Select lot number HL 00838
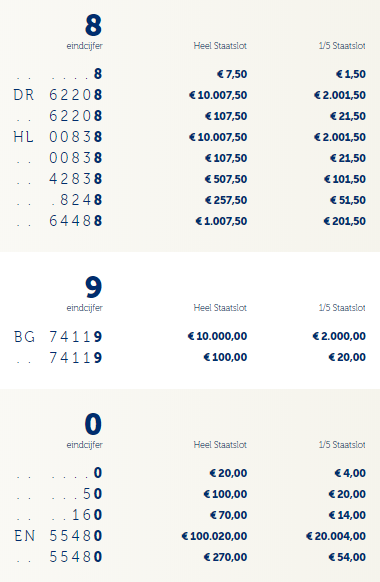This screenshot has width=380, height=582. pyautogui.click(x=58, y=137)
